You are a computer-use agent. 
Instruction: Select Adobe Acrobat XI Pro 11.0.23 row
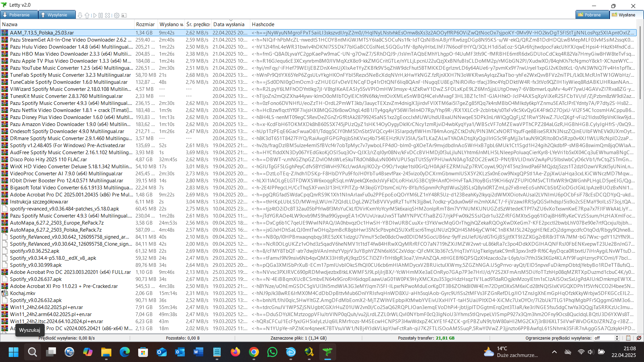(318, 286)
